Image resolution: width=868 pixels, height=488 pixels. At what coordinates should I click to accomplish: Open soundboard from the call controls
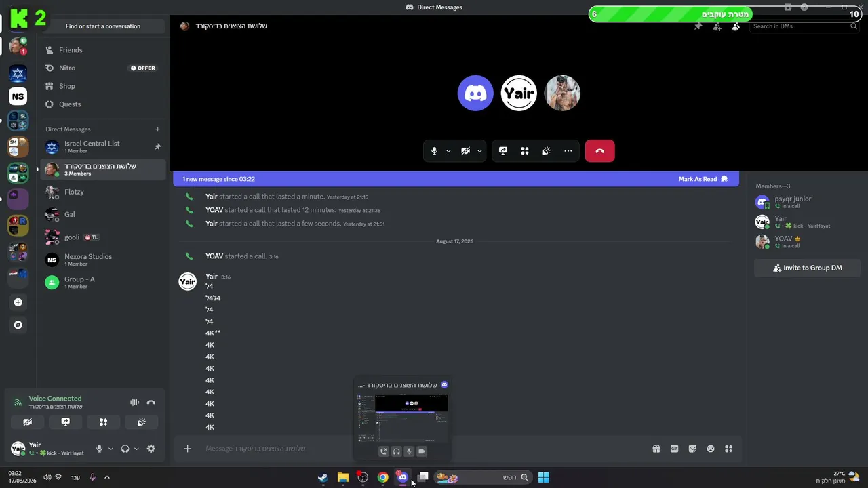pos(547,151)
